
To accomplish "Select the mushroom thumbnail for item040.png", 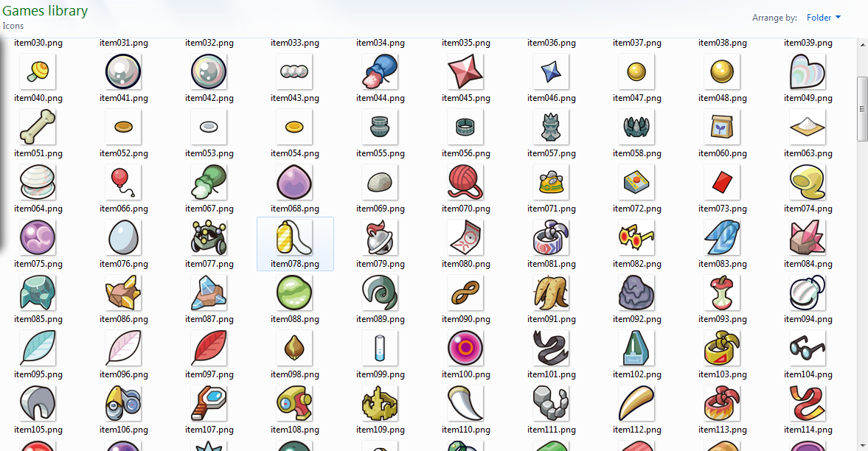I will [38, 71].
